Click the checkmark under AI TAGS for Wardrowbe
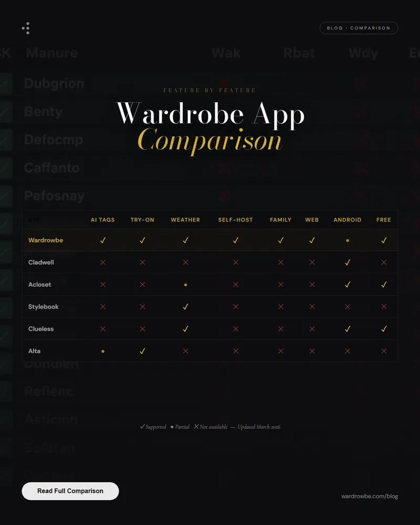Image resolution: width=420 pixels, height=525 pixels. pyautogui.click(x=103, y=240)
